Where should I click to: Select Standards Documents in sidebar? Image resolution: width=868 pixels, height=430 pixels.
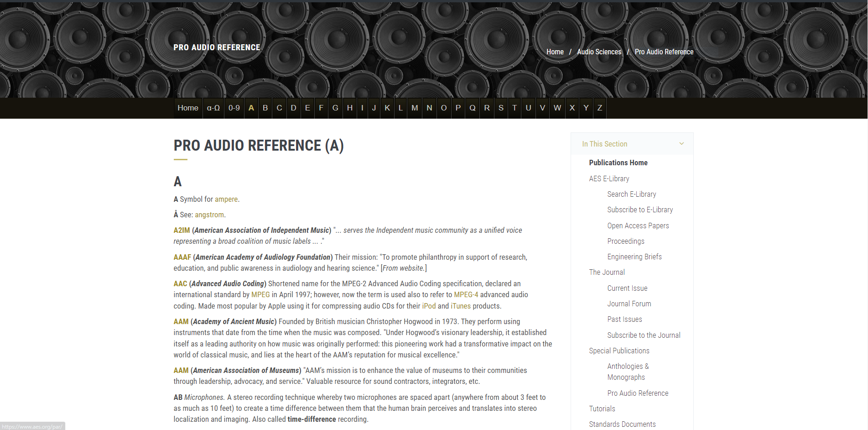(622, 424)
